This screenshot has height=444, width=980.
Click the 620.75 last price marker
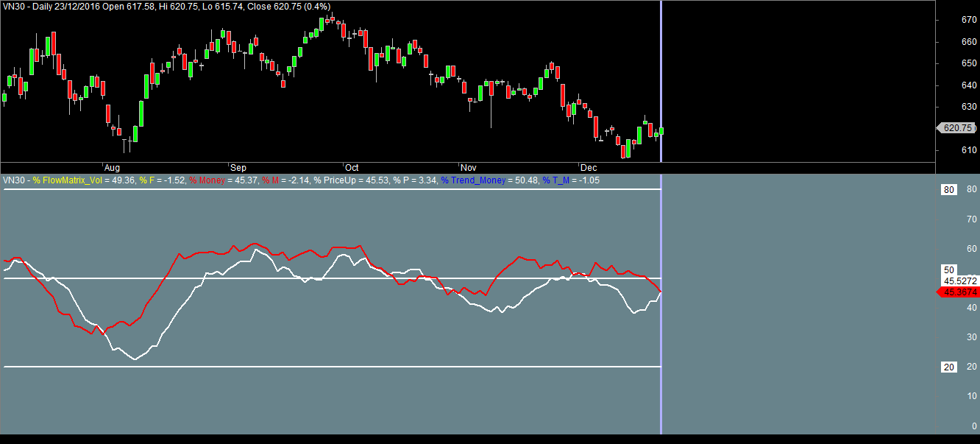958,128
